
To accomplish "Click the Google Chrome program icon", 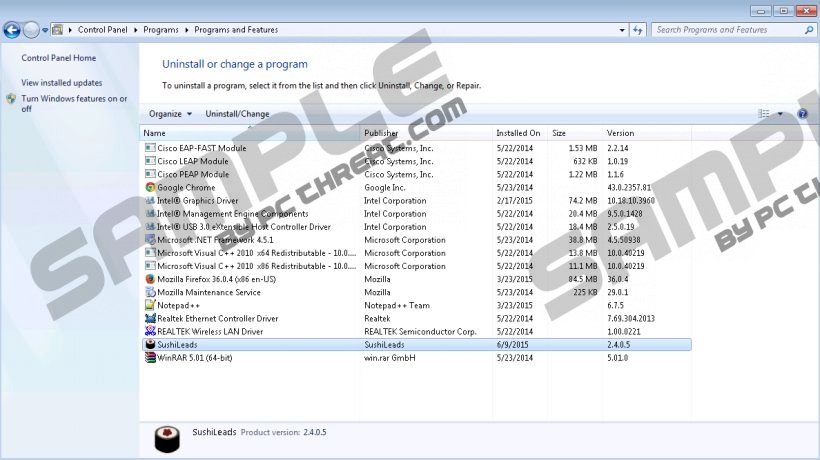I will click(150, 187).
